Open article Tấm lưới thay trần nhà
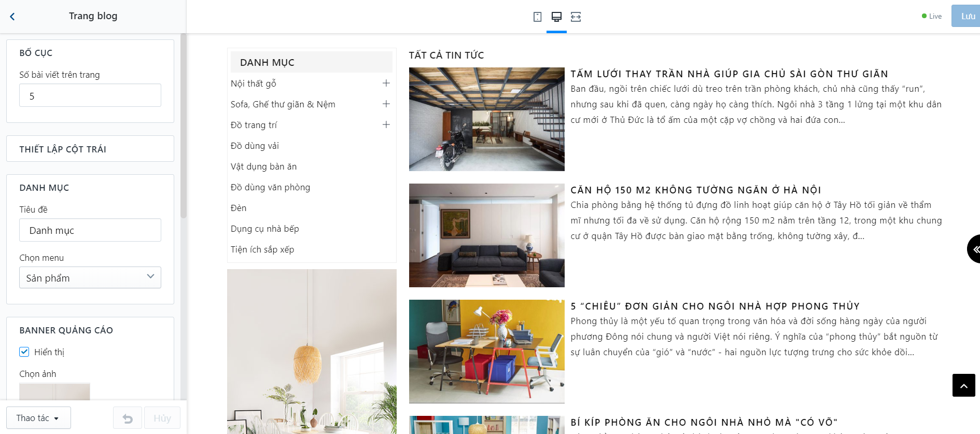This screenshot has height=434, width=980. (729, 74)
